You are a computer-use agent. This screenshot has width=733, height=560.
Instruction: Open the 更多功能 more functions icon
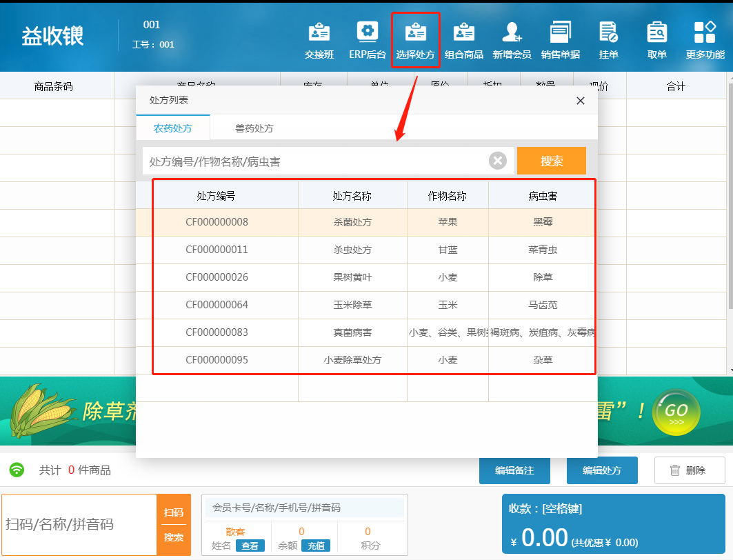pyautogui.click(x=705, y=40)
